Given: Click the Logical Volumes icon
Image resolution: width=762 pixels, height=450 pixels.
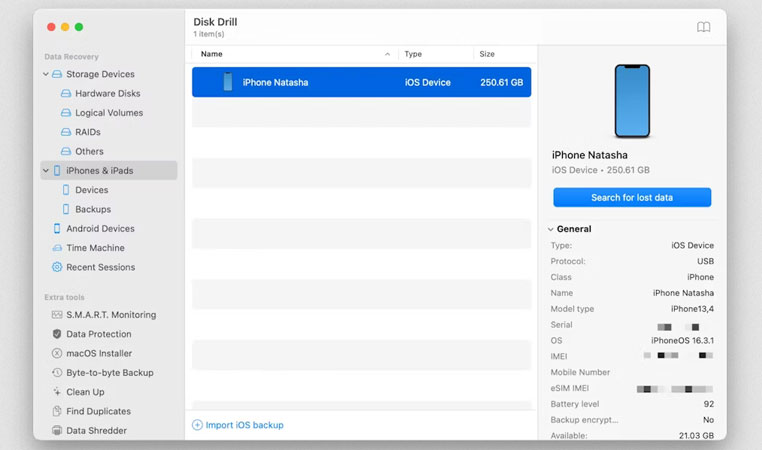Looking at the screenshot, I should tap(66, 113).
